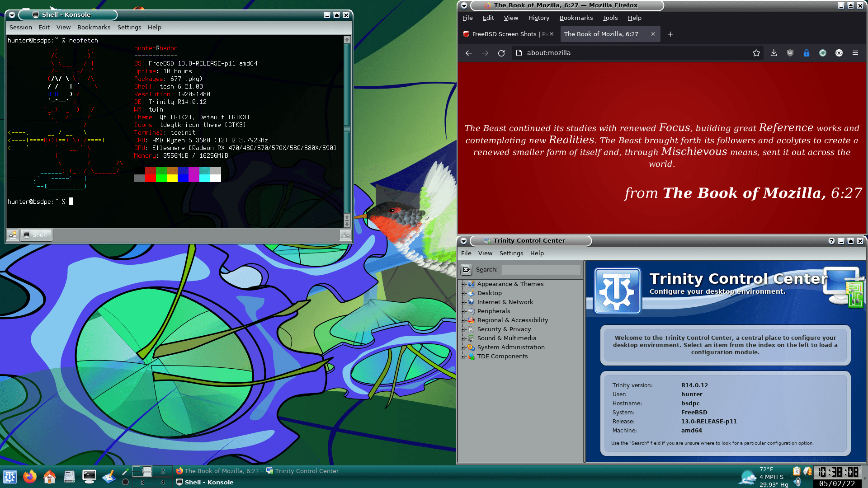Image resolution: width=868 pixels, height=488 pixels.
Task: Switch to virtual desktop 2
Action: [163, 471]
